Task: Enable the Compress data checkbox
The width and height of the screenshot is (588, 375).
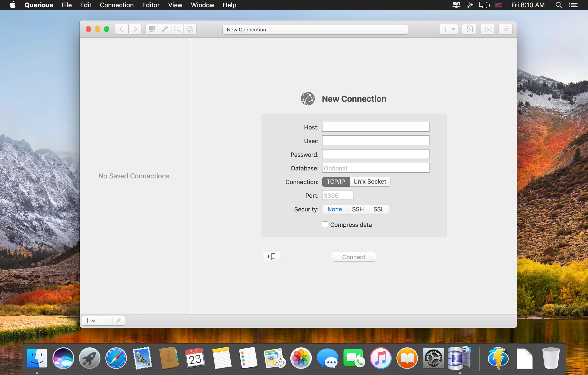Action: click(x=325, y=225)
